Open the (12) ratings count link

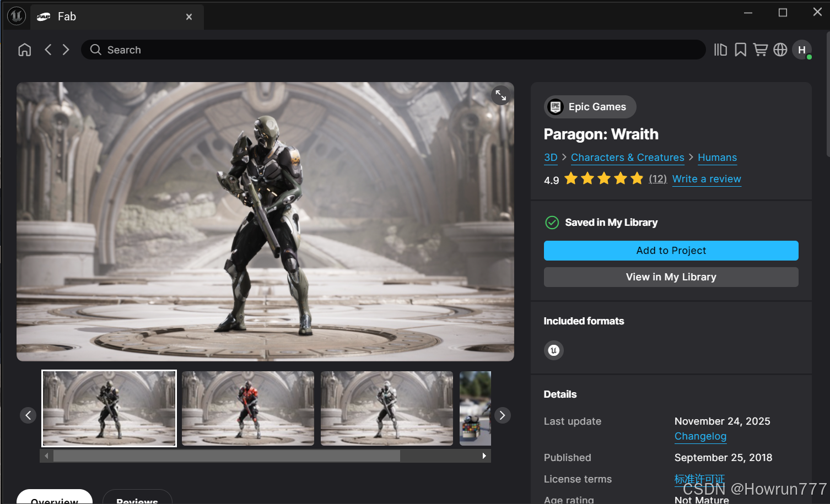coord(657,179)
